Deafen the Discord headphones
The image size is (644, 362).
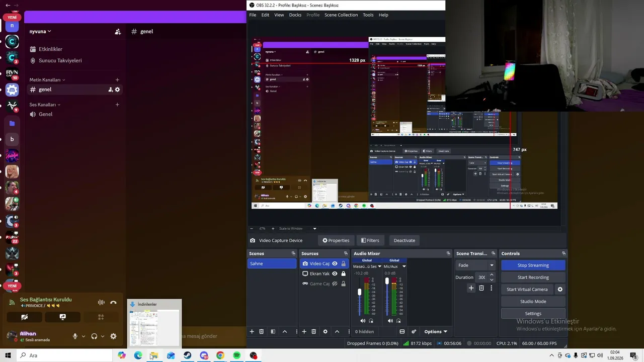coord(94,336)
